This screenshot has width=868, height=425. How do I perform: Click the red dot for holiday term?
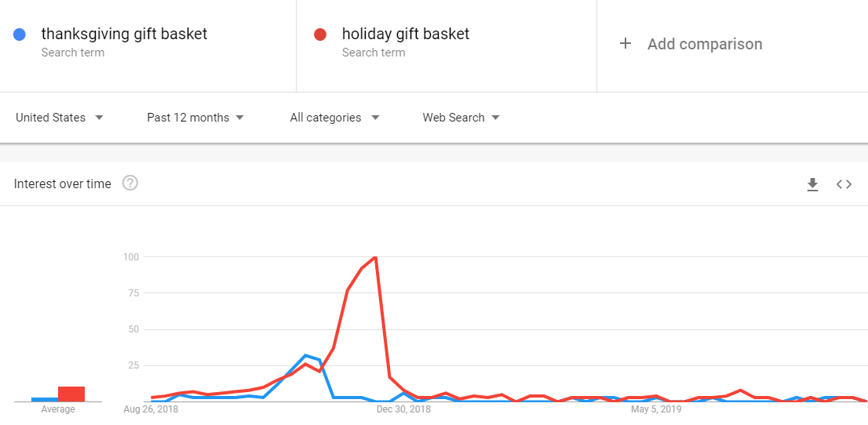tap(320, 35)
